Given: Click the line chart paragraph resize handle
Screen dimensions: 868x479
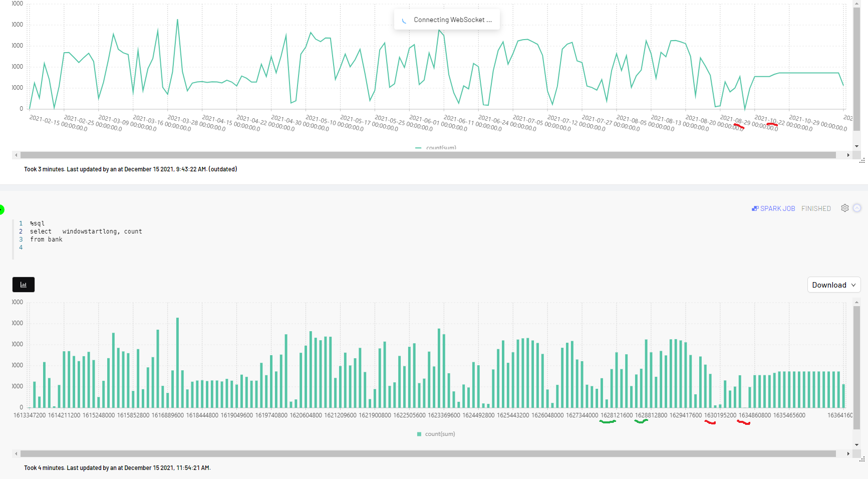Looking at the screenshot, I should pyautogui.click(x=862, y=161).
